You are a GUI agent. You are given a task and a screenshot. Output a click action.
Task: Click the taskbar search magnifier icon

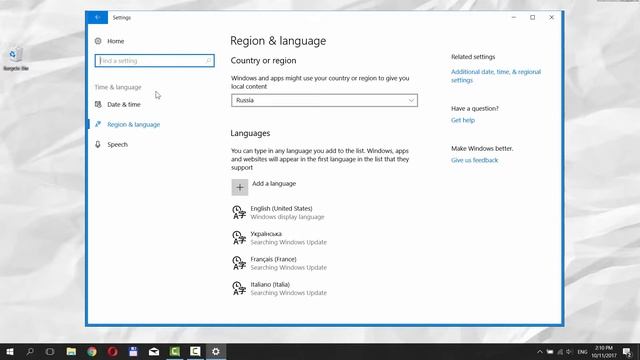click(30, 351)
